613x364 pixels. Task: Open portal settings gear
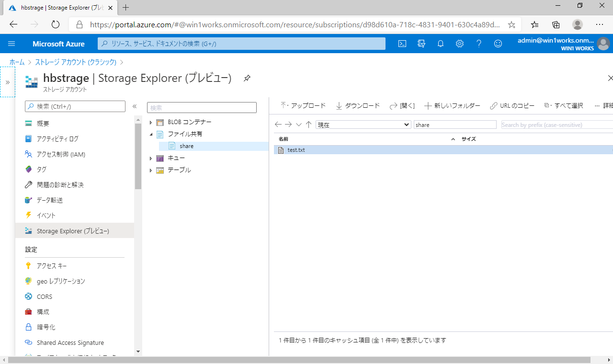click(x=460, y=44)
